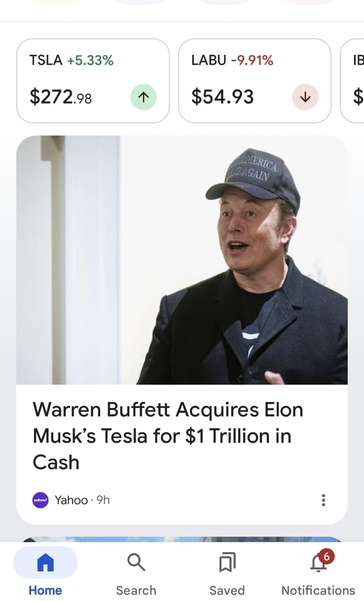Tap the TSLA $272.98 price text
Image resolution: width=364 pixels, height=601 pixels.
(61, 97)
